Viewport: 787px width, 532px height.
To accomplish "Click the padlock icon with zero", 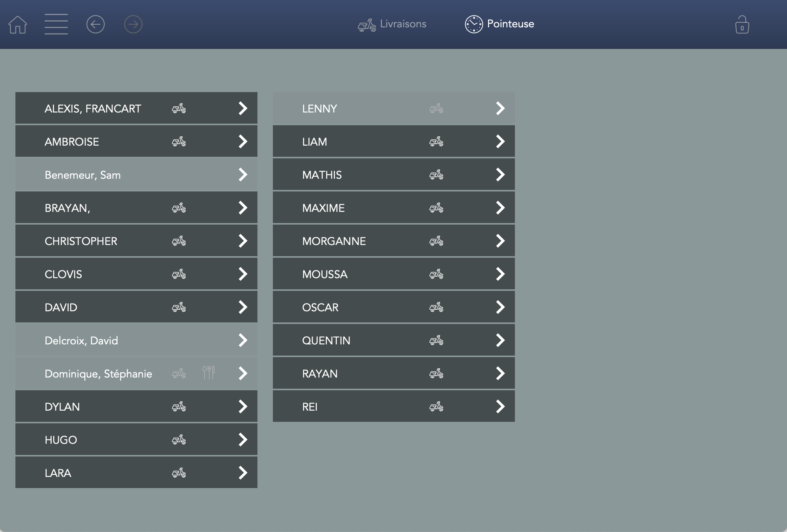I will point(742,25).
